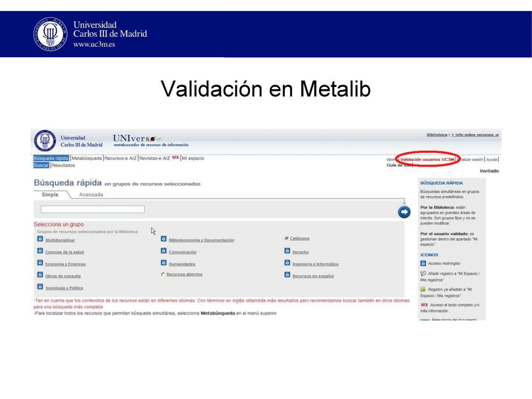Click the lock icon beside Obras de consulta
The height and width of the screenshot is (399, 532).
(40, 275)
